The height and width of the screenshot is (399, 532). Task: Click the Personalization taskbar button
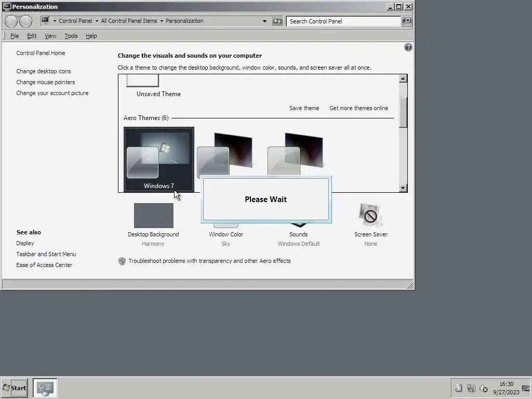(x=45, y=388)
